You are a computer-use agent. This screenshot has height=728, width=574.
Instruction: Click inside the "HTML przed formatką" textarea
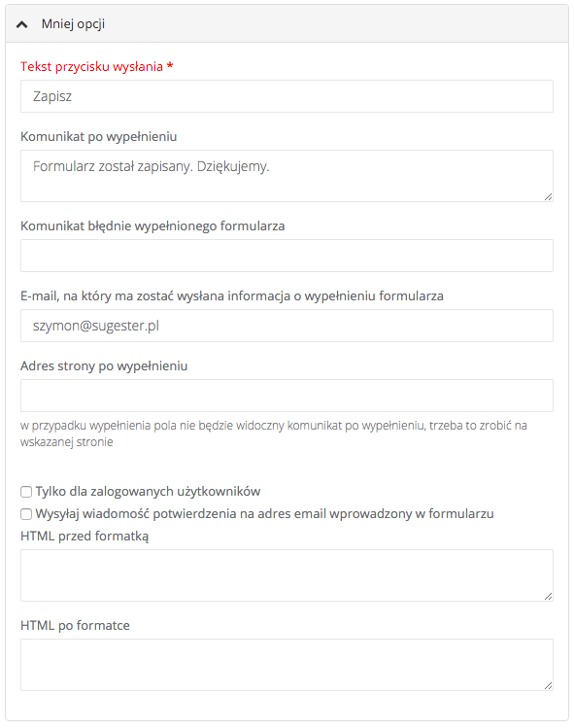[x=287, y=575]
